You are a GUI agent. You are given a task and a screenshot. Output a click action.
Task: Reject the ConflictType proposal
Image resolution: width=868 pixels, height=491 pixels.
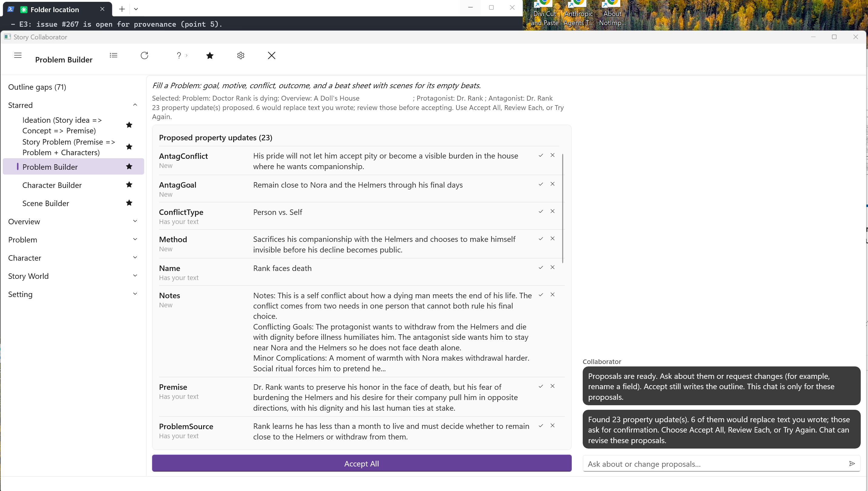click(553, 211)
